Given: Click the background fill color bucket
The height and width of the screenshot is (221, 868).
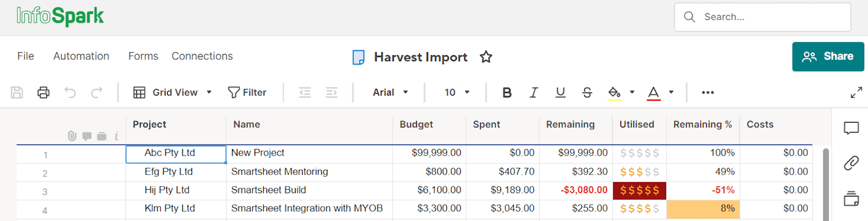Looking at the screenshot, I should [614, 92].
